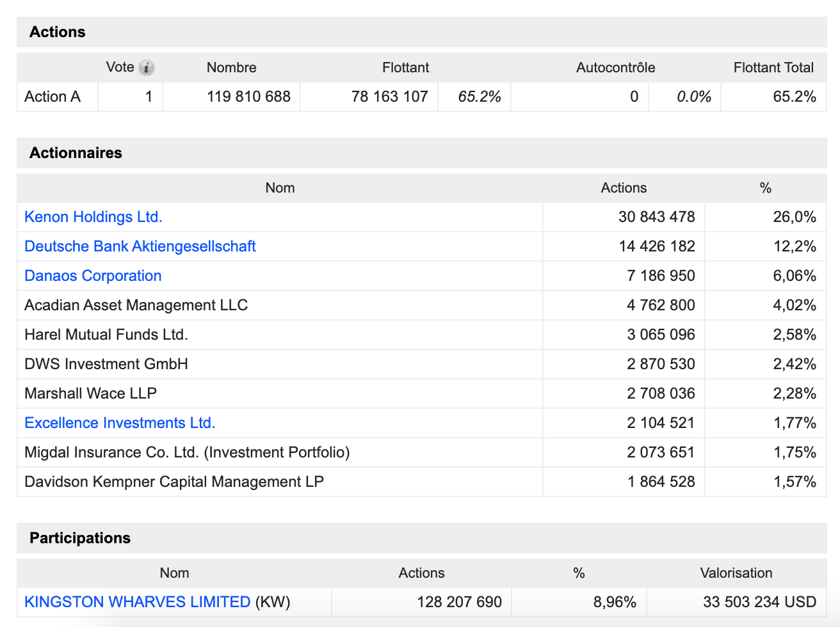Click the Actions section heading at top
The height and width of the screenshot is (627, 840).
tap(57, 32)
